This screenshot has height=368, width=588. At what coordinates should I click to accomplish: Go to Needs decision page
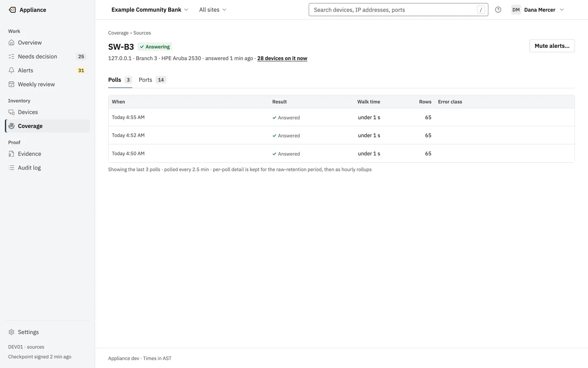[47, 56]
